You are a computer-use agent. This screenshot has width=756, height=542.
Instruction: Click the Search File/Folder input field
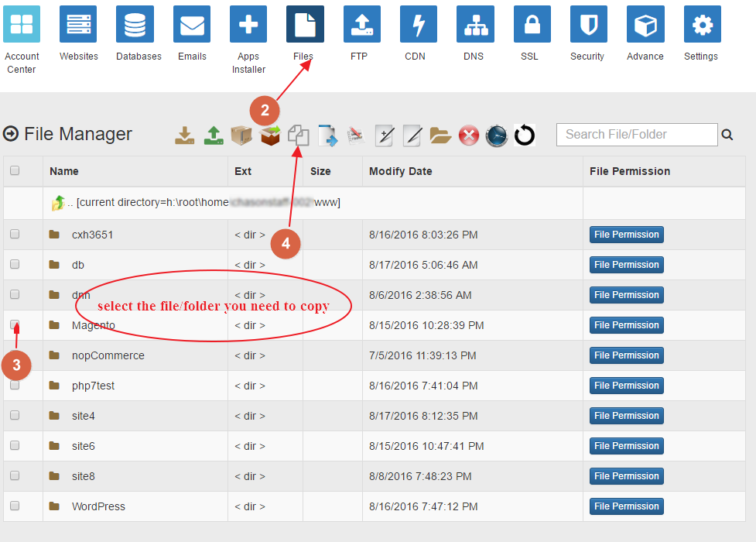click(636, 135)
